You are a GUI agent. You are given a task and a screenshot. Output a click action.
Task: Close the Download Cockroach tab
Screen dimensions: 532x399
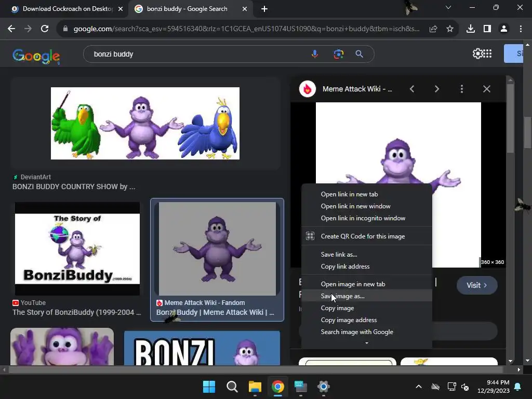(x=121, y=9)
